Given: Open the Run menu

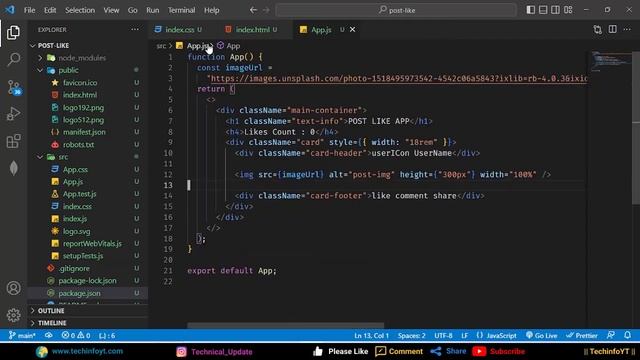Looking at the screenshot, I should coord(153,10).
